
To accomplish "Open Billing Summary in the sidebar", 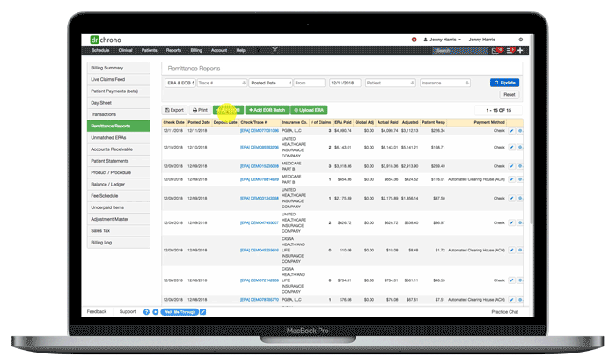I will (118, 68).
